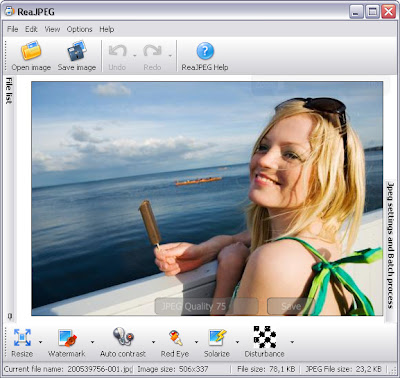Click Image size 506x337 status entry

173,369
